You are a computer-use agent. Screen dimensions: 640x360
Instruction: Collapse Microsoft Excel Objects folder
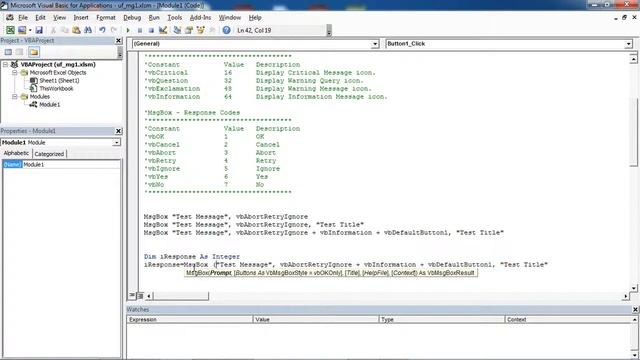pos(14,73)
